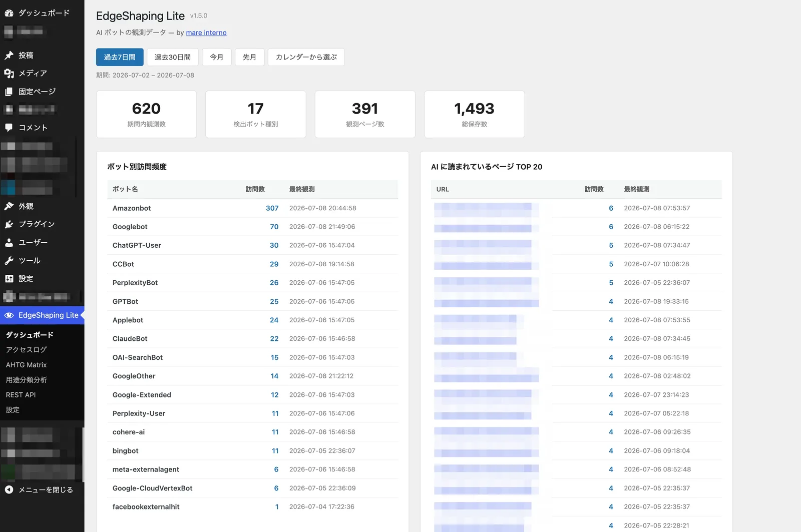Screen dimensions: 801x532
Task: Click the URL column header
Action: 443,189
